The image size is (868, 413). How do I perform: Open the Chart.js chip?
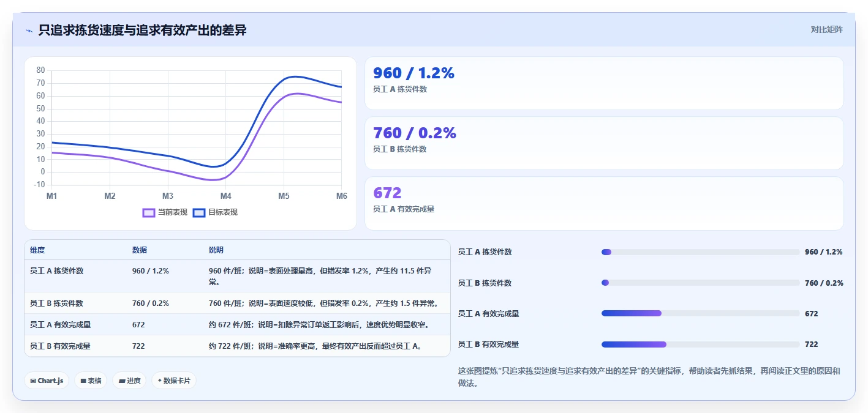pyautogui.click(x=47, y=381)
